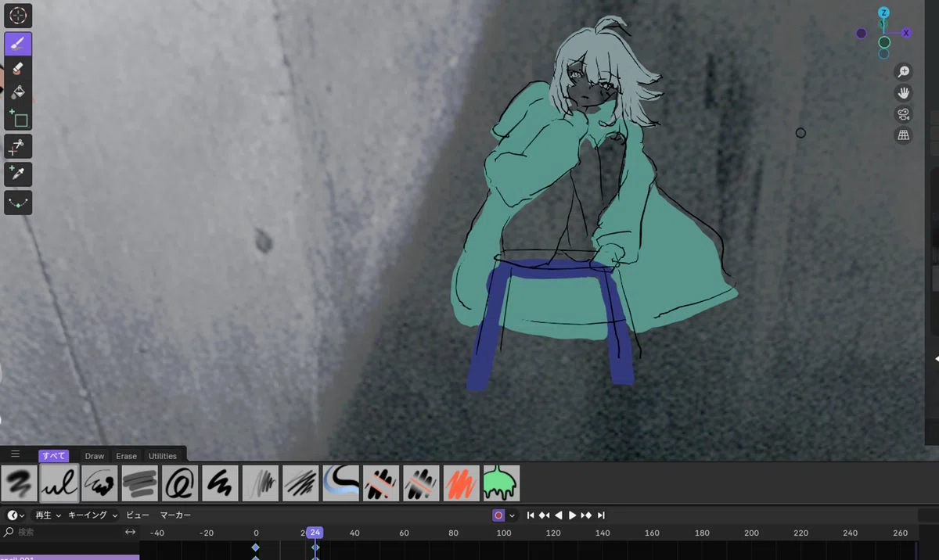Open the 再生 playback dropdown
Image resolution: width=939 pixels, height=560 pixels.
(x=47, y=515)
